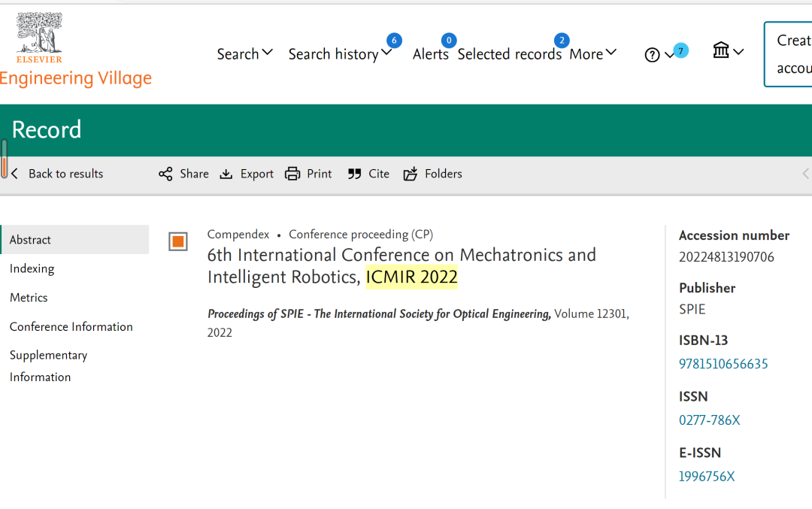Click Conference proceeding (CP) document type
The width and height of the screenshot is (812, 509).
(361, 235)
